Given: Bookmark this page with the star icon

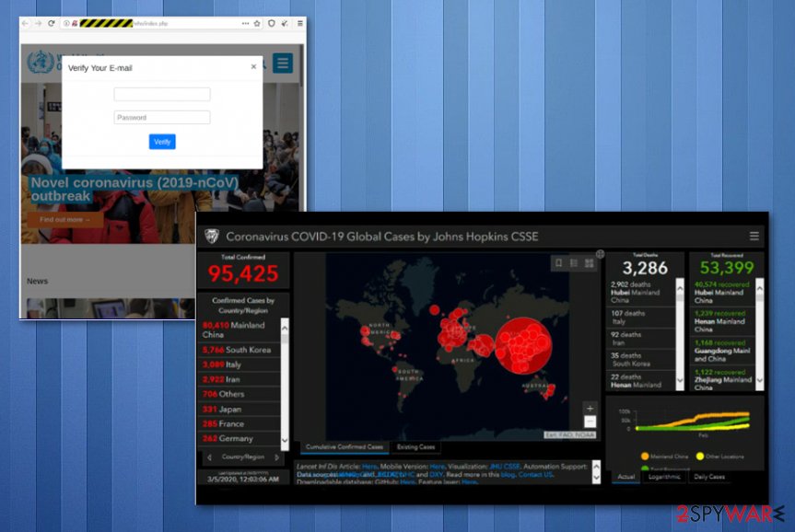Looking at the screenshot, I should (257, 23).
